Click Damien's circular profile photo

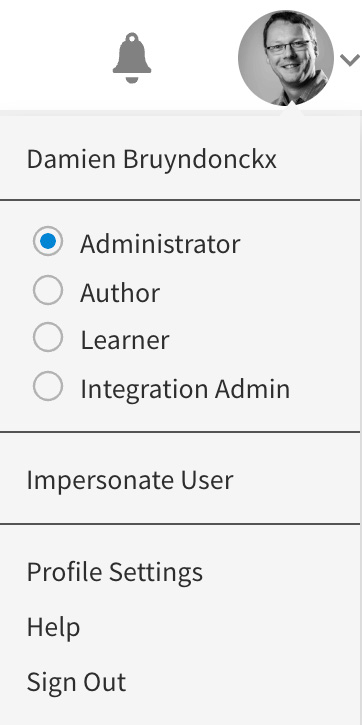(x=286, y=58)
